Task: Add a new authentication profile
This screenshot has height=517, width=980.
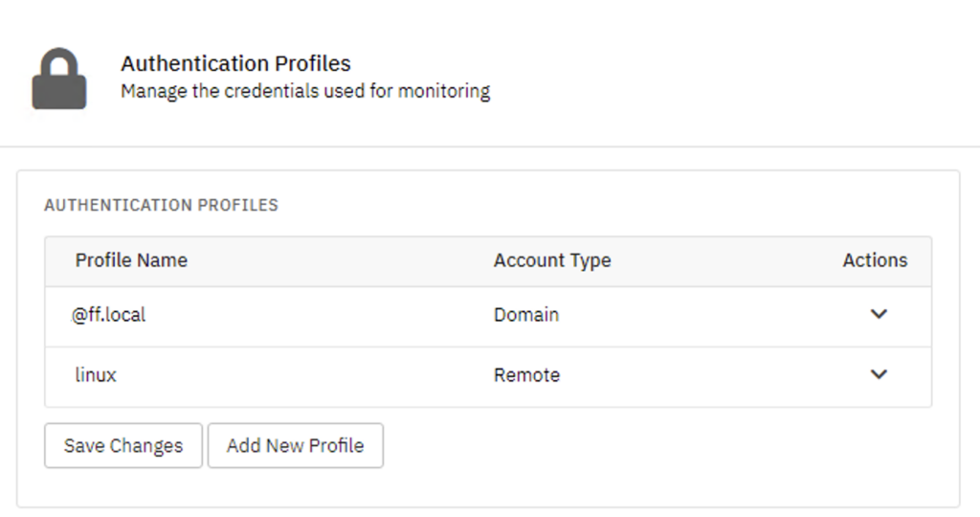Action: (296, 446)
